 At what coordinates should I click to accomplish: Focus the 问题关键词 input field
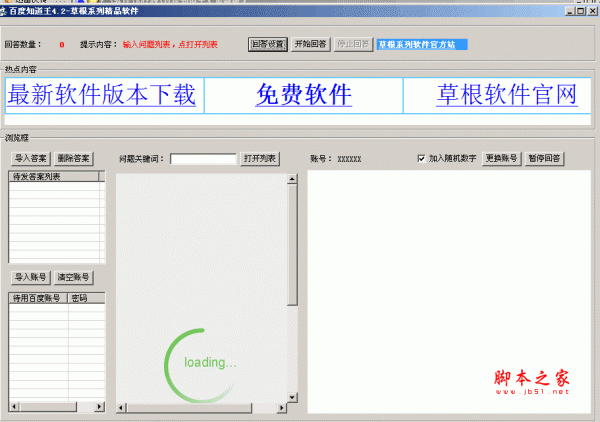(x=203, y=159)
